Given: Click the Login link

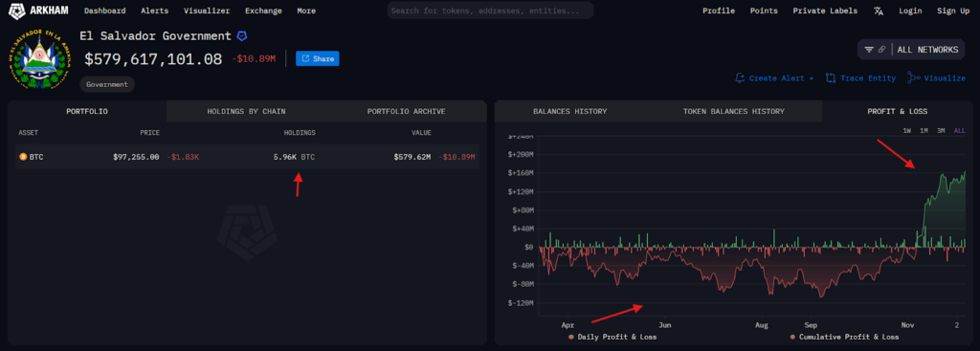Looking at the screenshot, I should [910, 11].
